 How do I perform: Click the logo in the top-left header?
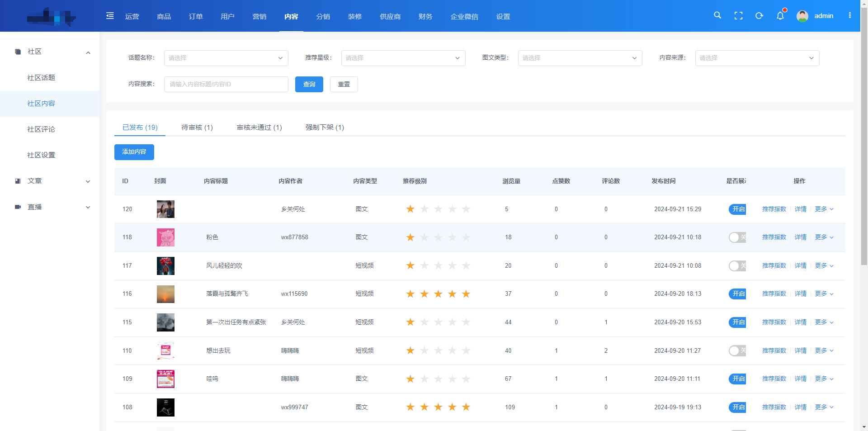(x=51, y=17)
